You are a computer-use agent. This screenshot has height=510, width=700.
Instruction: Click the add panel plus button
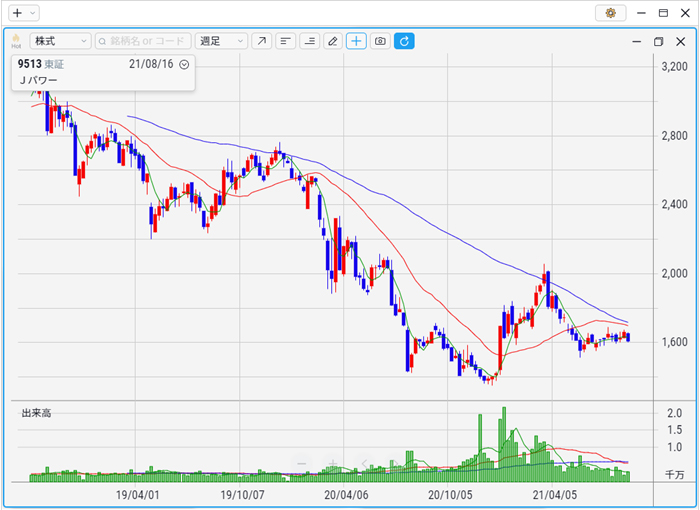pos(17,13)
